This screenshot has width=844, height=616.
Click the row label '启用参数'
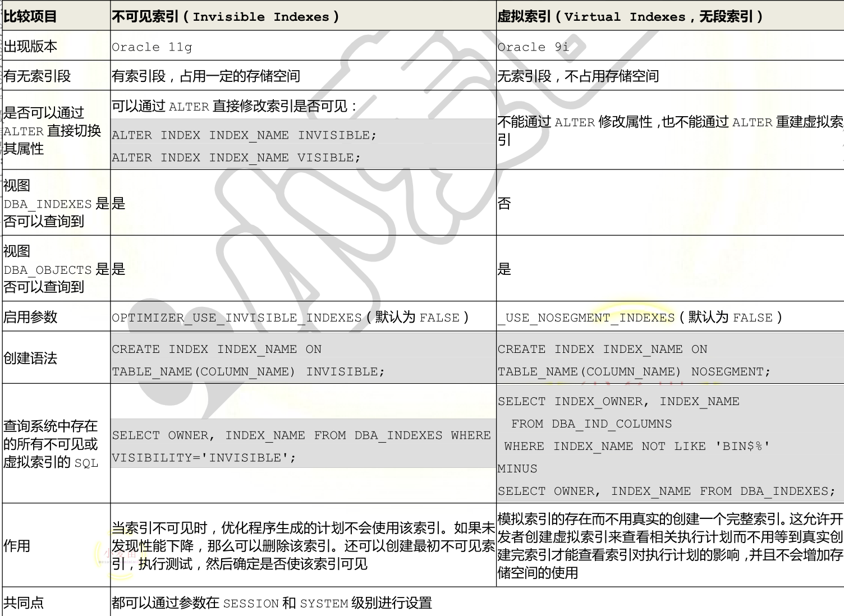(30, 317)
